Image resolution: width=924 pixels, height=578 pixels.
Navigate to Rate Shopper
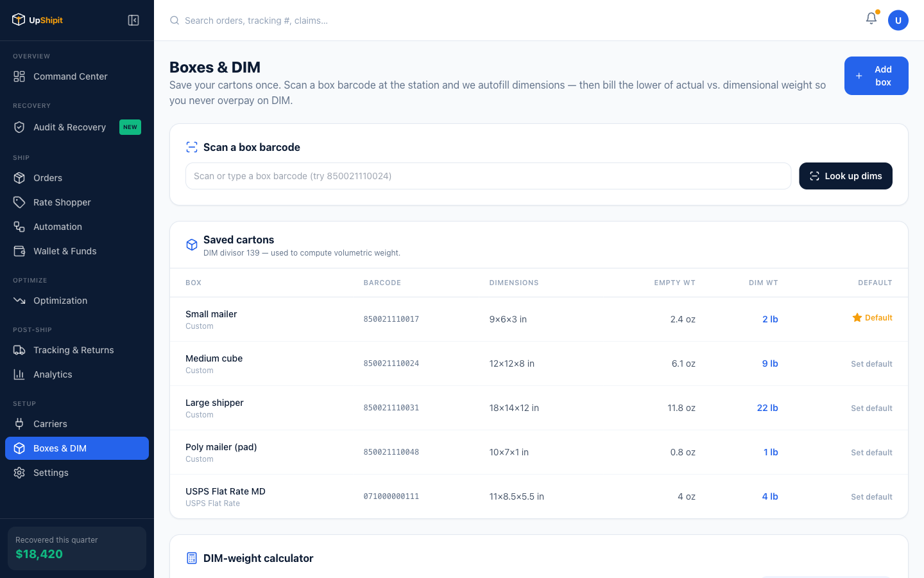(x=77, y=202)
